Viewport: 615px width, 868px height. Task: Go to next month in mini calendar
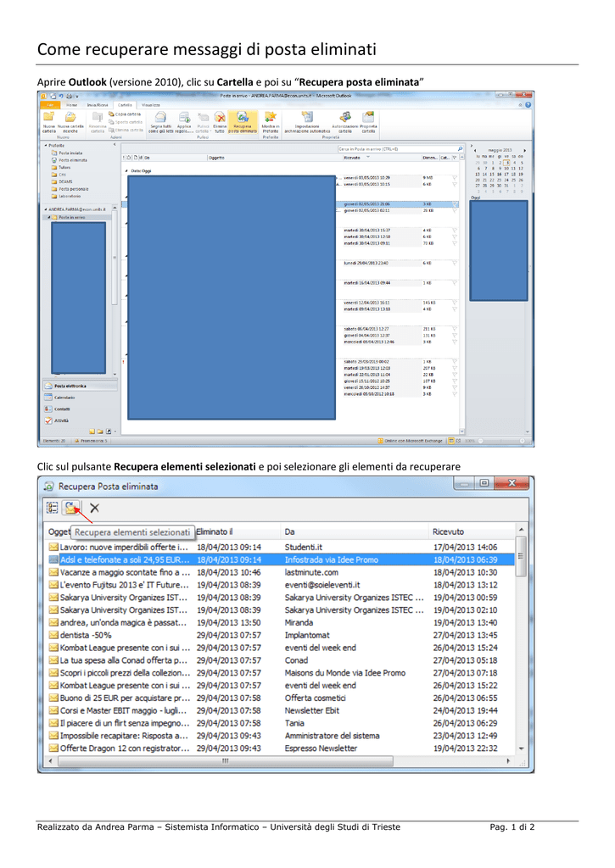pyautogui.click(x=525, y=151)
